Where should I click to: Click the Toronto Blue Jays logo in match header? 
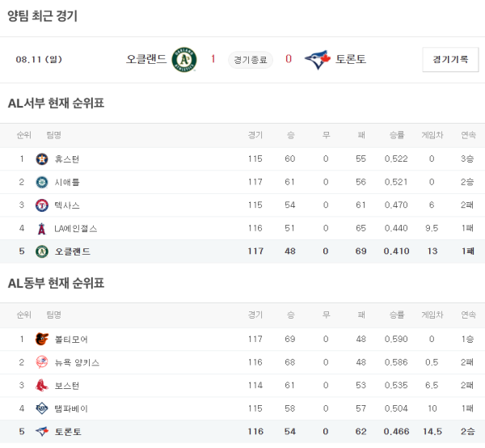click(x=318, y=59)
